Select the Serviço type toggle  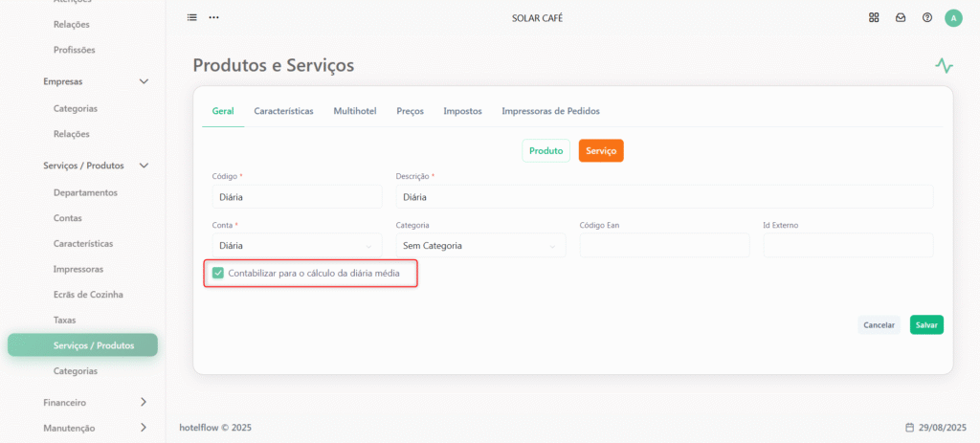click(601, 150)
